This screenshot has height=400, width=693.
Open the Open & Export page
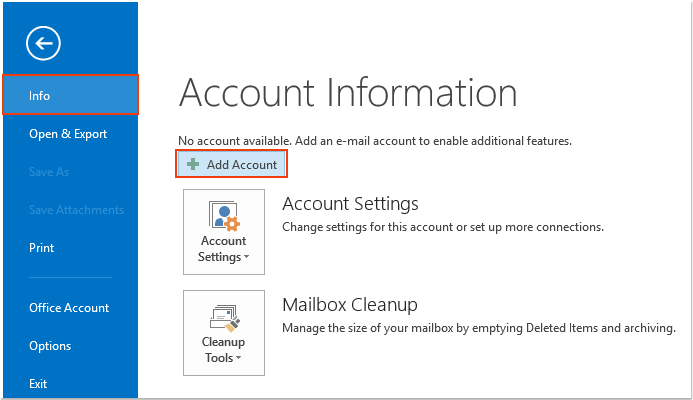[68, 134]
